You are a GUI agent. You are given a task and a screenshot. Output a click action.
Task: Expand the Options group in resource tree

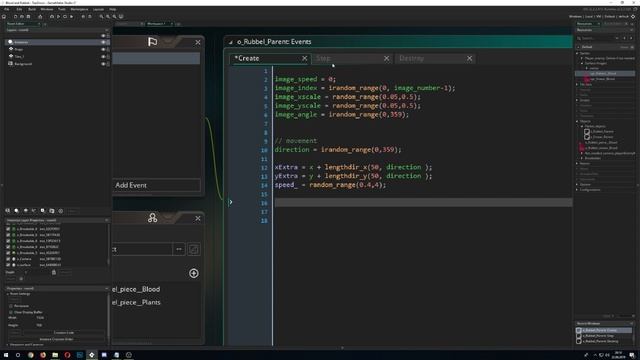tap(577, 184)
